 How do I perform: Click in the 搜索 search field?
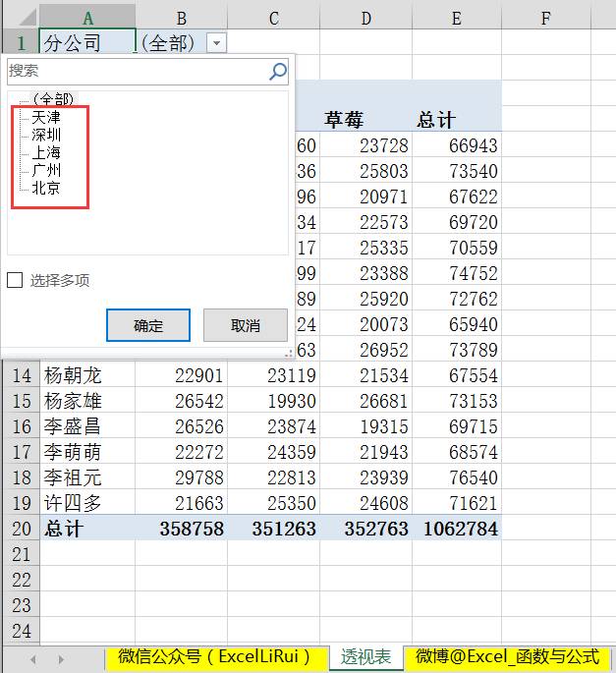147,72
